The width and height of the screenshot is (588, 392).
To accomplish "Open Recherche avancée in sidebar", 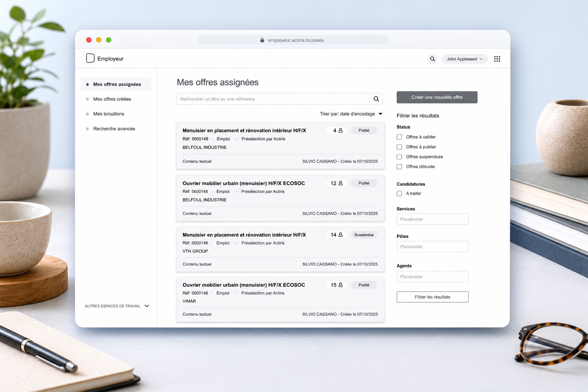I will 114,129.
